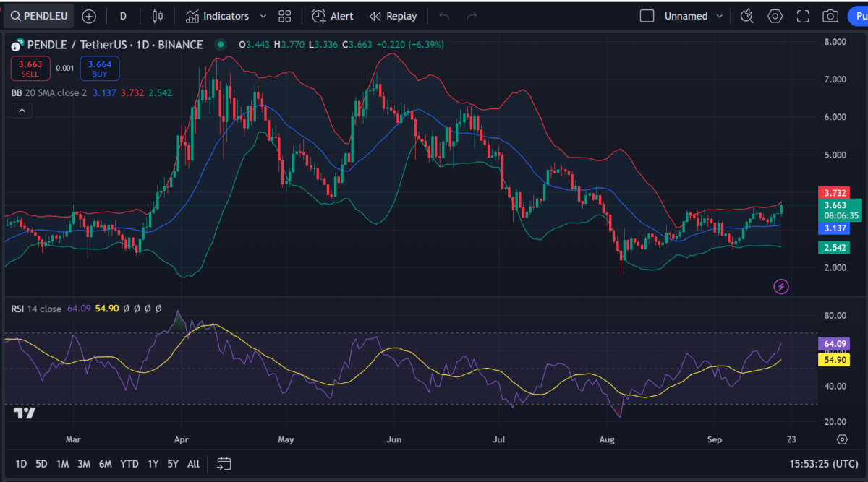Screen dimensions: 868x482
Task: Take a chart snapshot with camera icon
Action: tap(830, 16)
